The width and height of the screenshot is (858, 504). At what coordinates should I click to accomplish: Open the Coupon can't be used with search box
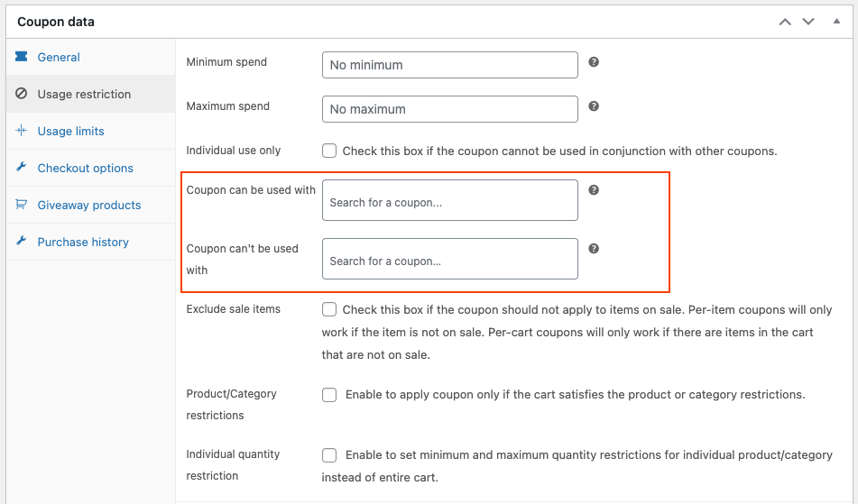click(450, 259)
